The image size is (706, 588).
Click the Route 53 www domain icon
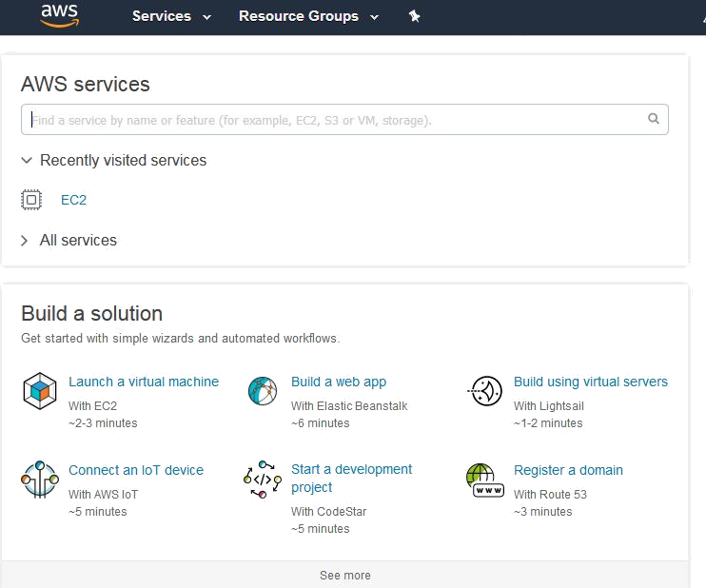pyautogui.click(x=484, y=480)
